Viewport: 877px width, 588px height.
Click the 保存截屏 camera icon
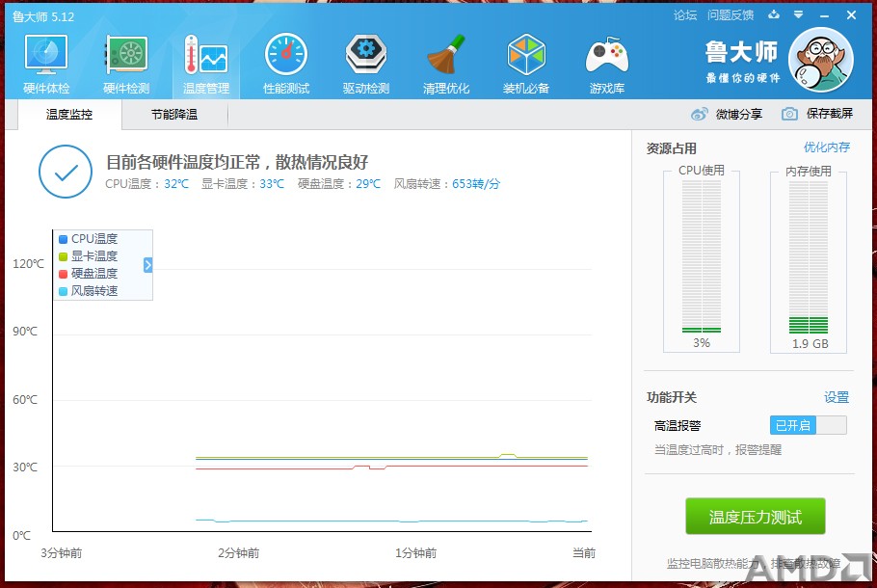tap(789, 114)
